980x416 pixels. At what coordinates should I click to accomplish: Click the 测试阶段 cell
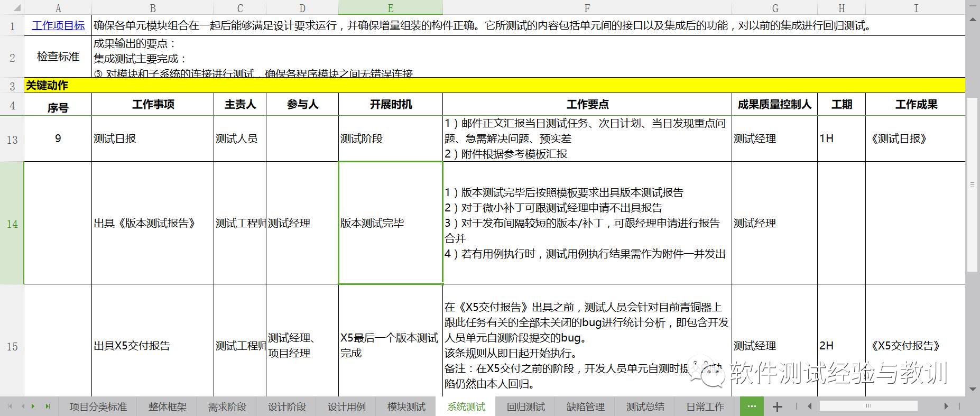pos(391,138)
